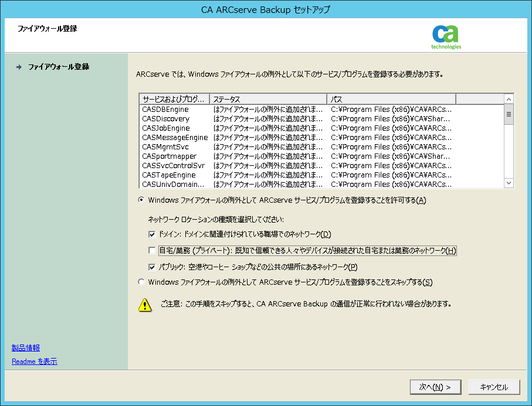Viewport: 532px width, 406px height.
Task: Sort by the ステータス column header
Action: pyautogui.click(x=268, y=99)
